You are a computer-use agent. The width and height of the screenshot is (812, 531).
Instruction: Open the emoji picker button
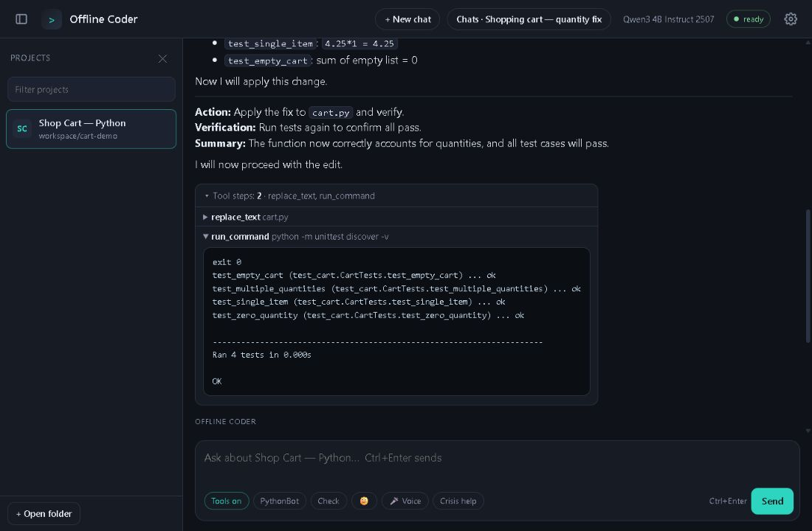[364, 501]
